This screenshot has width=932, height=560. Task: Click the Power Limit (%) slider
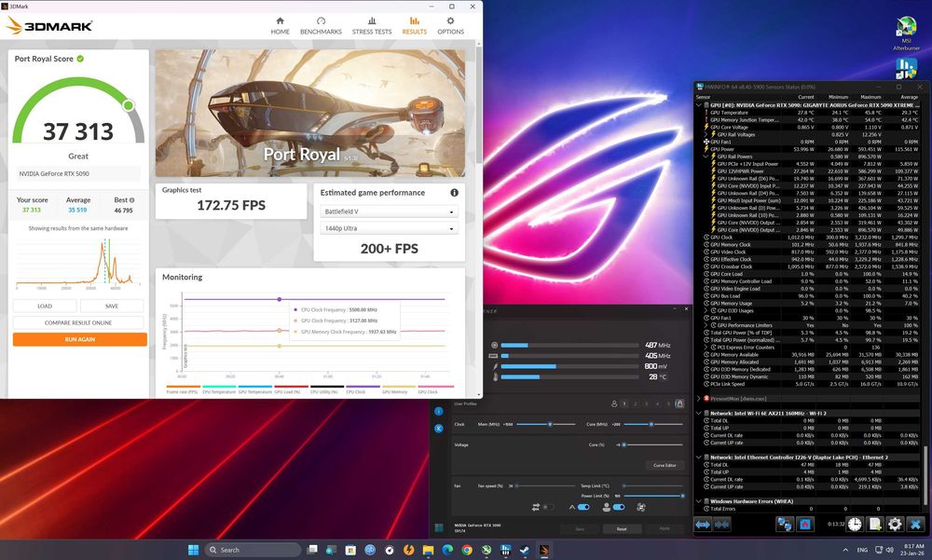click(x=652, y=496)
